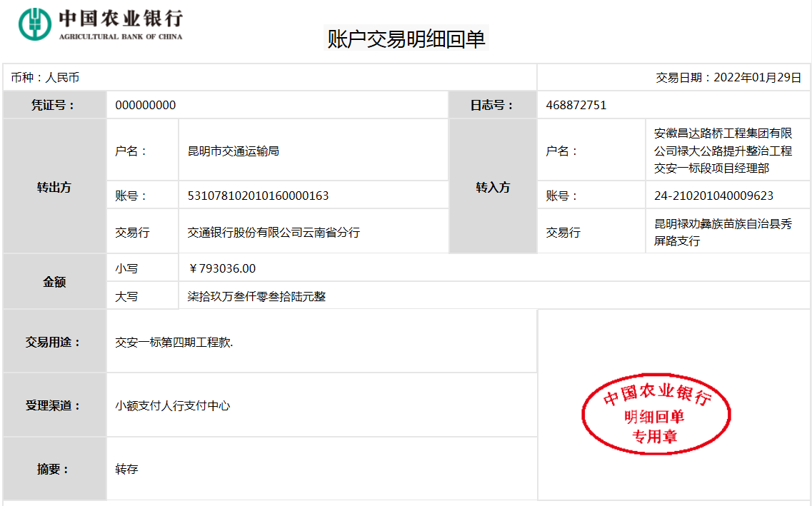Click the payer bank 交通银行股份有限公司云南省分行
Screen dimensions: 812x506
click(274, 232)
